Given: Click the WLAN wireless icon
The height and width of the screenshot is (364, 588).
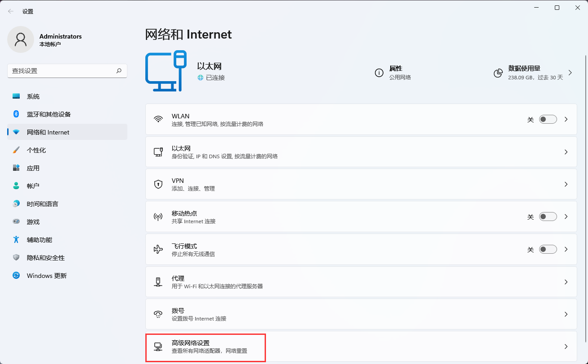Looking at the screenshot, I should tap(158, 119).
